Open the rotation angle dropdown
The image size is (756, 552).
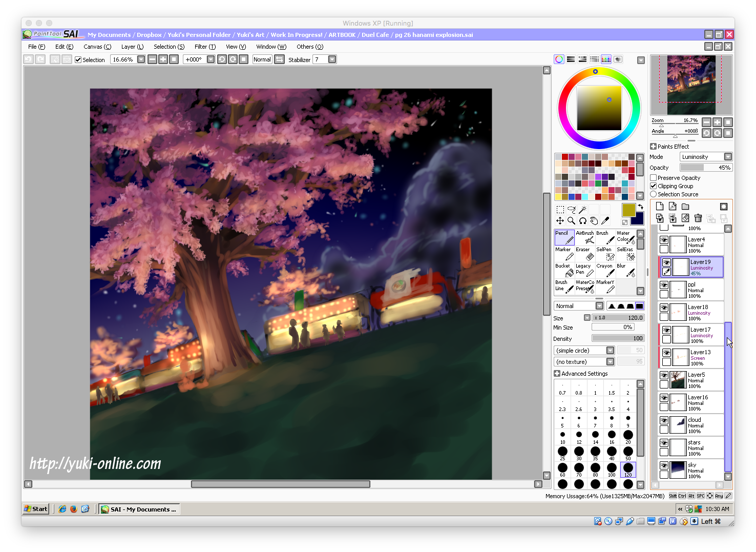[x=211, y=59]
